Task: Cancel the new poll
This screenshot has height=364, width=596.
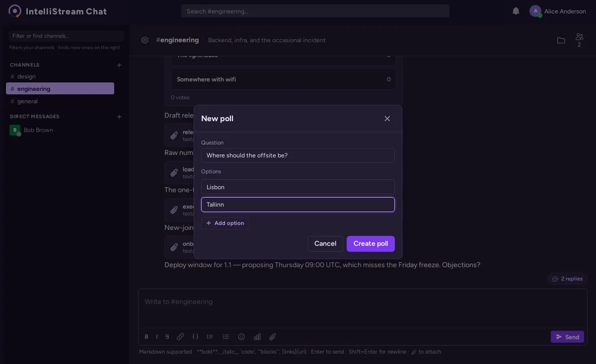Action: click(x=325, y=244)
